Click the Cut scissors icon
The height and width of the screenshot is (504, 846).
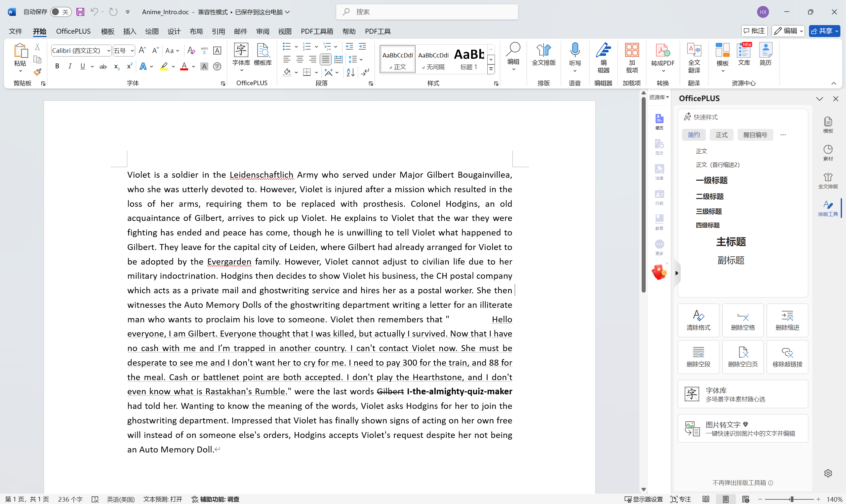[37, 47]
